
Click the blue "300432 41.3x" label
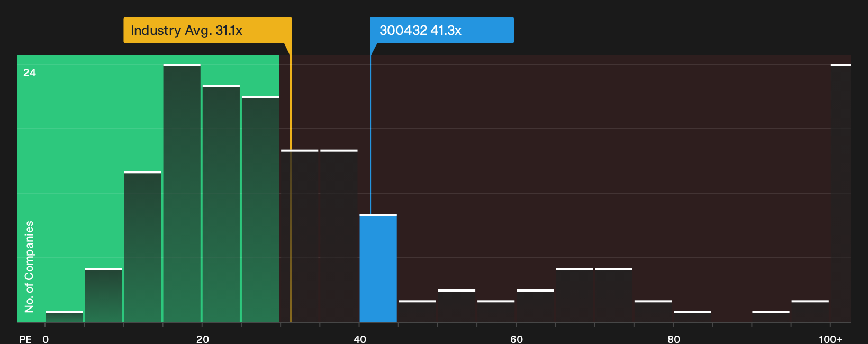coord(442,30)
